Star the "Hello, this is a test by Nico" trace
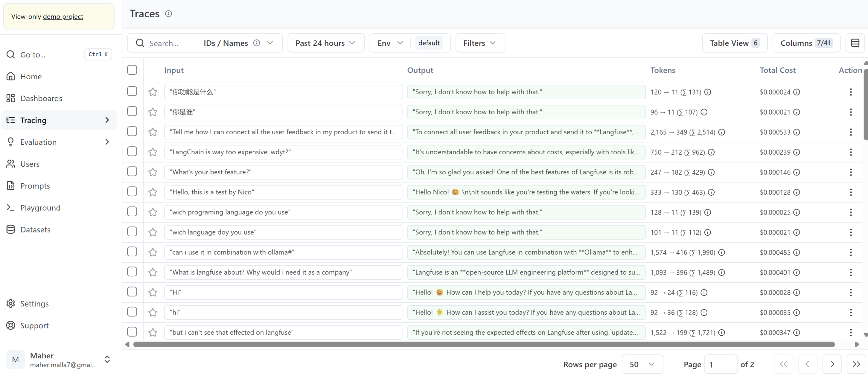This screenshot has height=376, width=868. click(x=153, y=192)
